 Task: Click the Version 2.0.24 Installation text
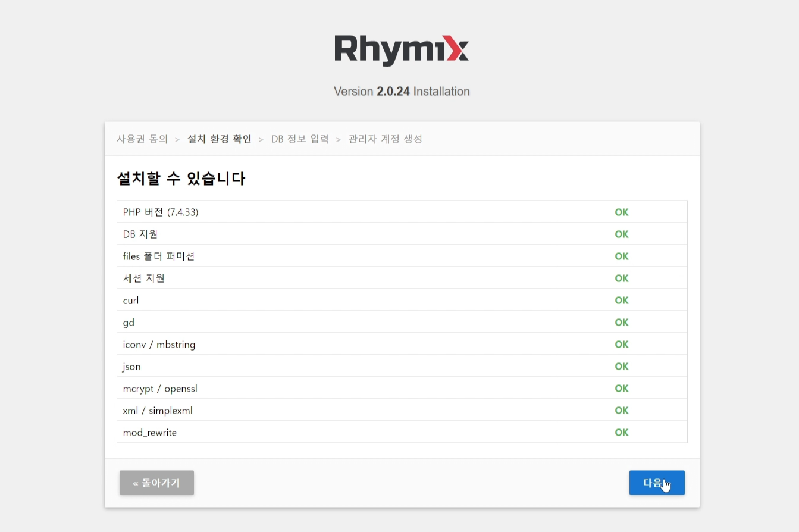[402, 92]
